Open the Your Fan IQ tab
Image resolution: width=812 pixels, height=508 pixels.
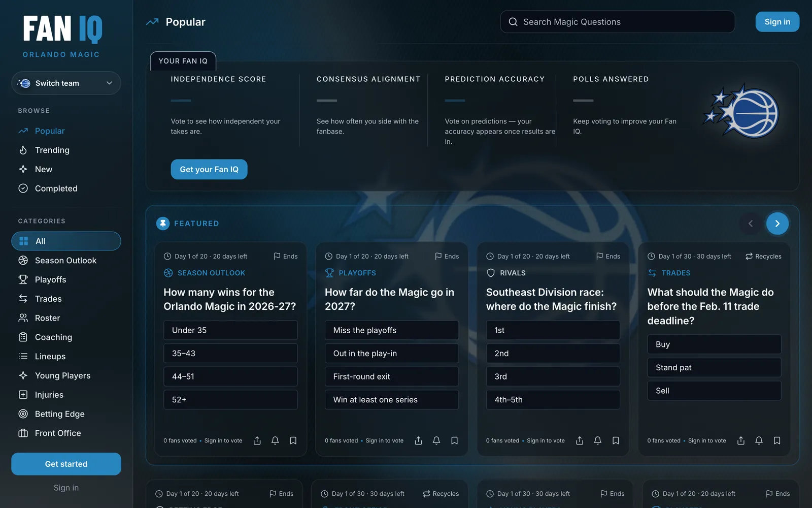point(183,61)
